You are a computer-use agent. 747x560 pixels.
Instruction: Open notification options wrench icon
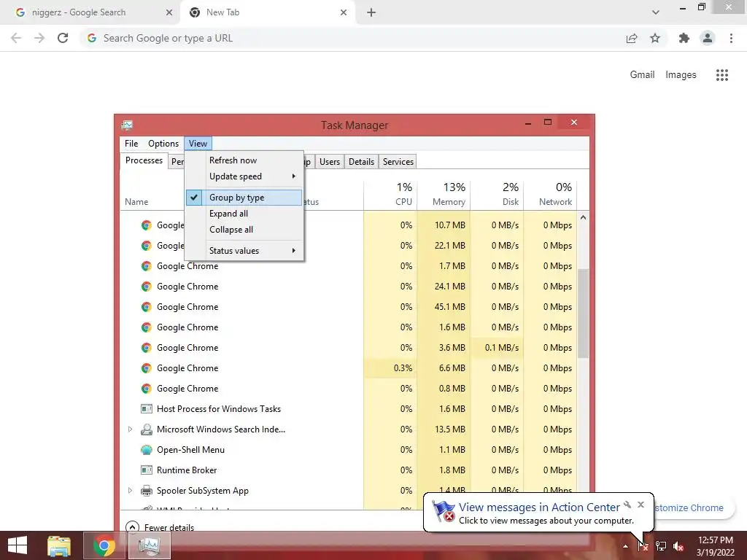[x=627, y=505]
